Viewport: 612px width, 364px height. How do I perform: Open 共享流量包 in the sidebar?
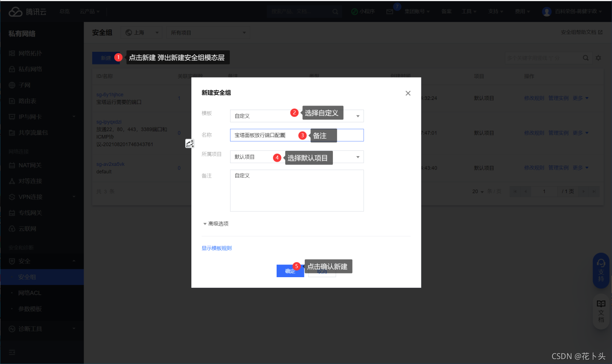point(33,133)
